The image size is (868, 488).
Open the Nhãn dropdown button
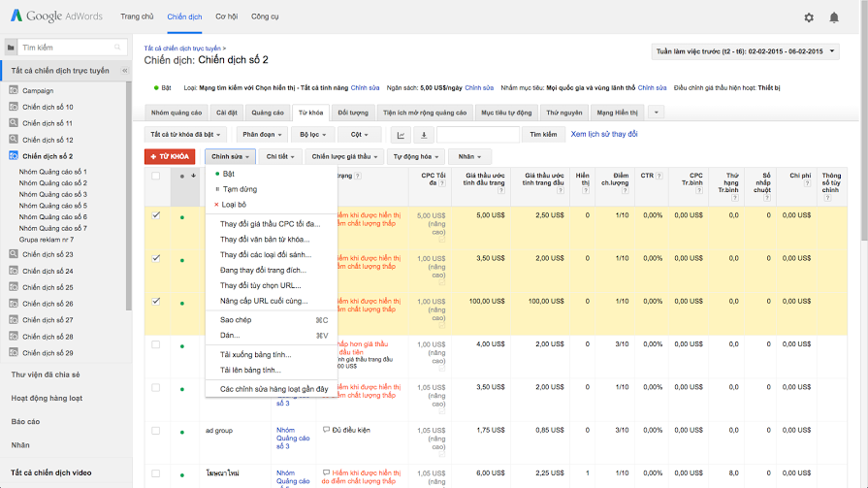pos(469,157)
